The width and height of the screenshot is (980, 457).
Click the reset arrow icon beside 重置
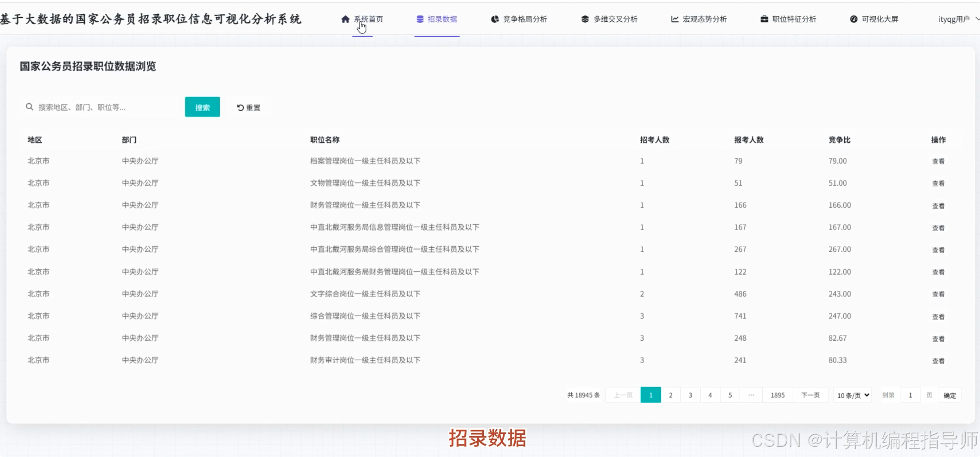(x=240, y=107)
